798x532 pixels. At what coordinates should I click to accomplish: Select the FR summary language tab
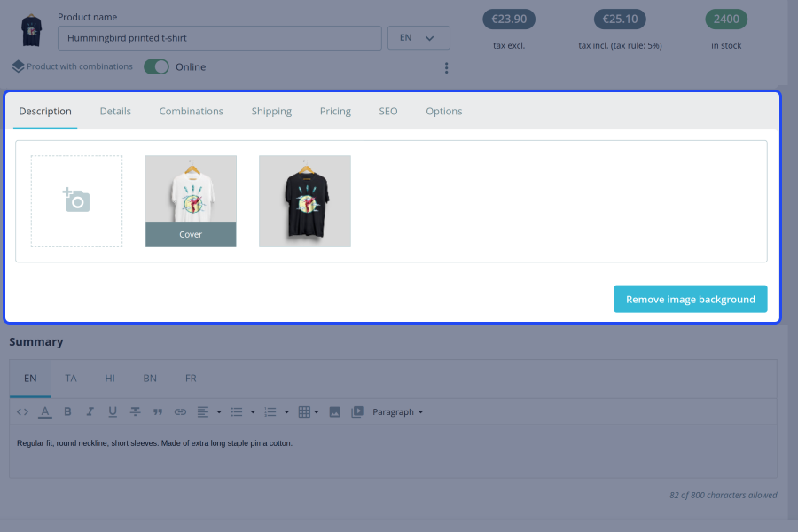pos(191,379)
